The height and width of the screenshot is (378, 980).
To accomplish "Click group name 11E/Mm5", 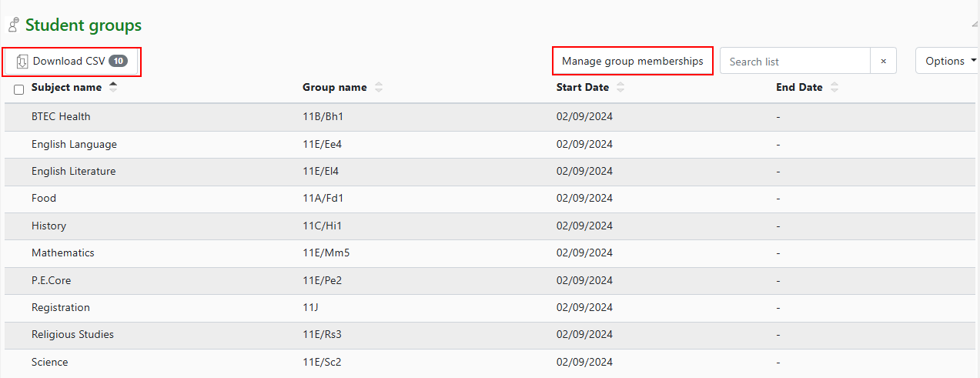I will tap(326, 253).
